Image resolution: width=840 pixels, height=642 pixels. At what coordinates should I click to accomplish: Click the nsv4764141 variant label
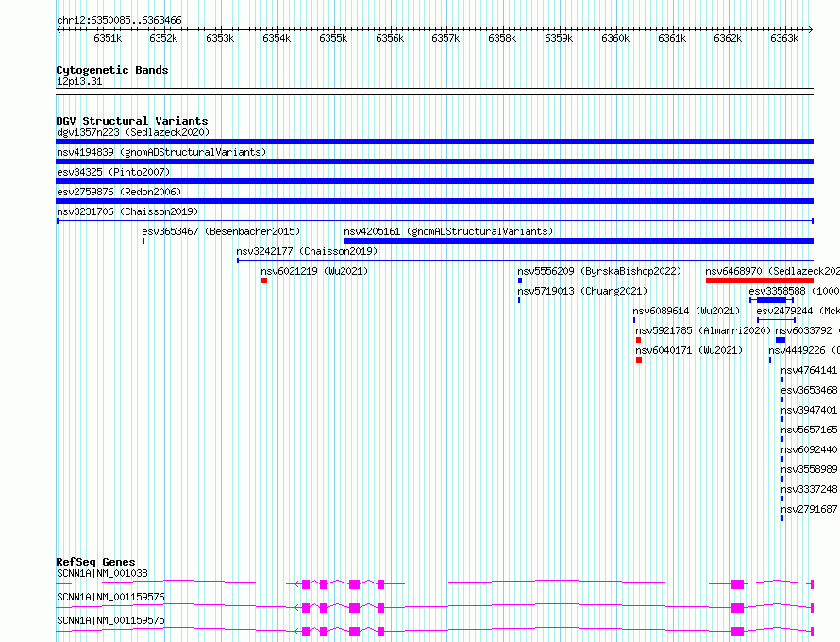tap(809, 370)
